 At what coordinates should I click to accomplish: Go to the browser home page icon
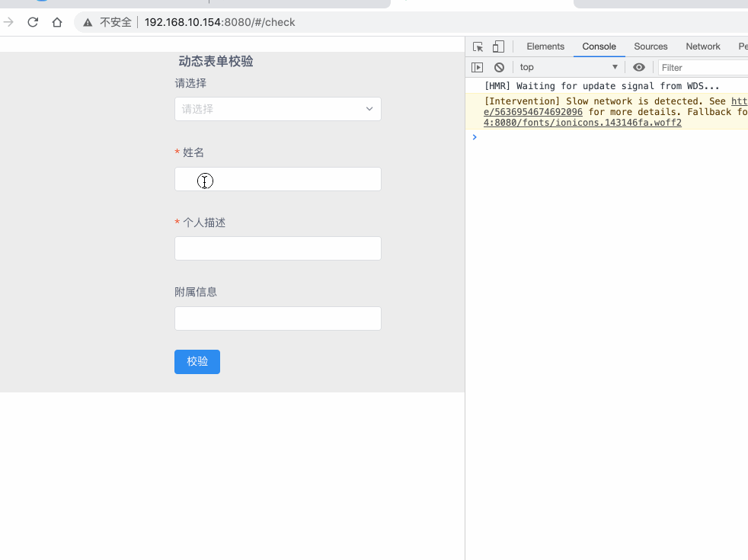[x=57, y=22]
